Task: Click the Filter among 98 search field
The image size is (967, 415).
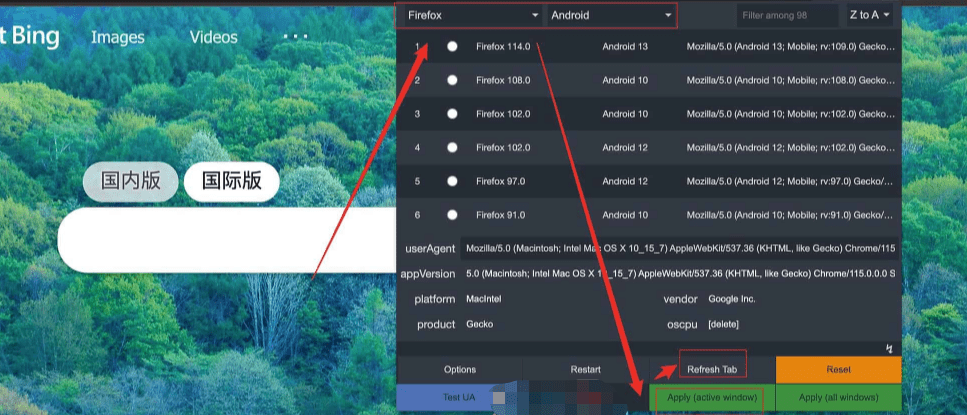Action: click(x=787, y=15)
